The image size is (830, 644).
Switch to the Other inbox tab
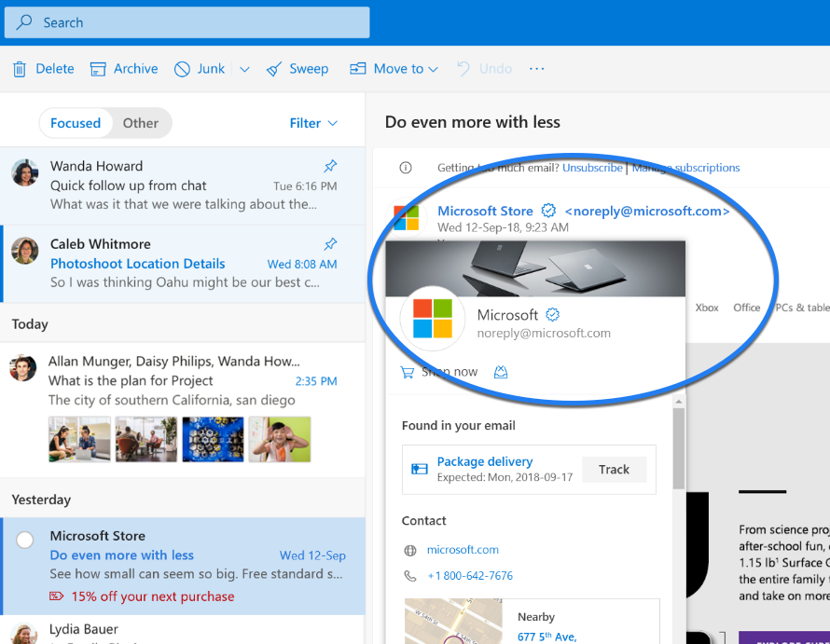click(x=140, y=123)
